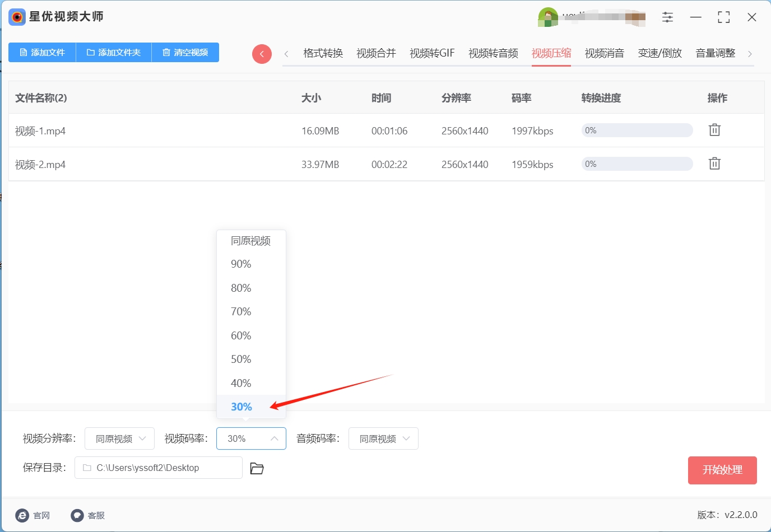This screenshot has height=532, width=771.
Task: Click progress bar of 视频-1.mp4
Action: pyautogui.click(x=637, y=130)
